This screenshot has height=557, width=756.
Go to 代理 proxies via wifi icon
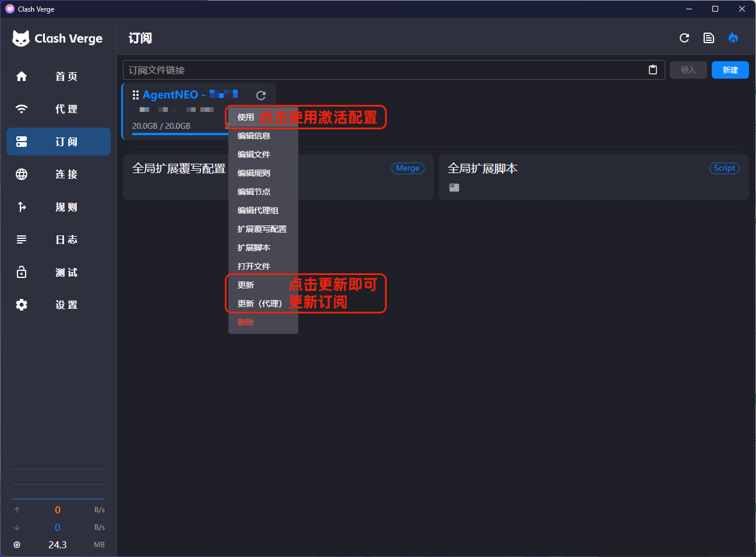tap(22, 109)
